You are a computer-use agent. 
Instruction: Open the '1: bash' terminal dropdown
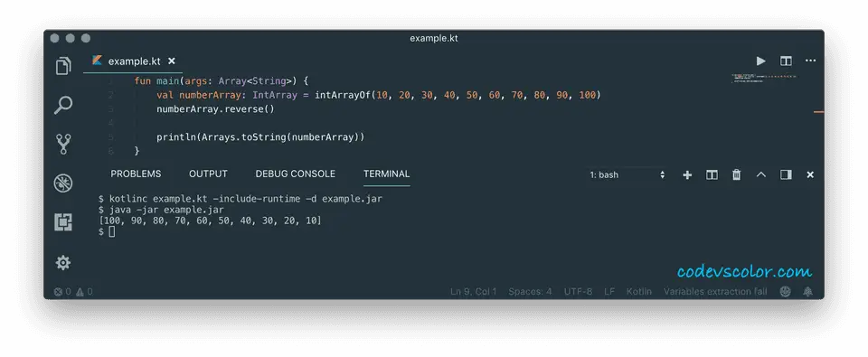tap(627, 175)
